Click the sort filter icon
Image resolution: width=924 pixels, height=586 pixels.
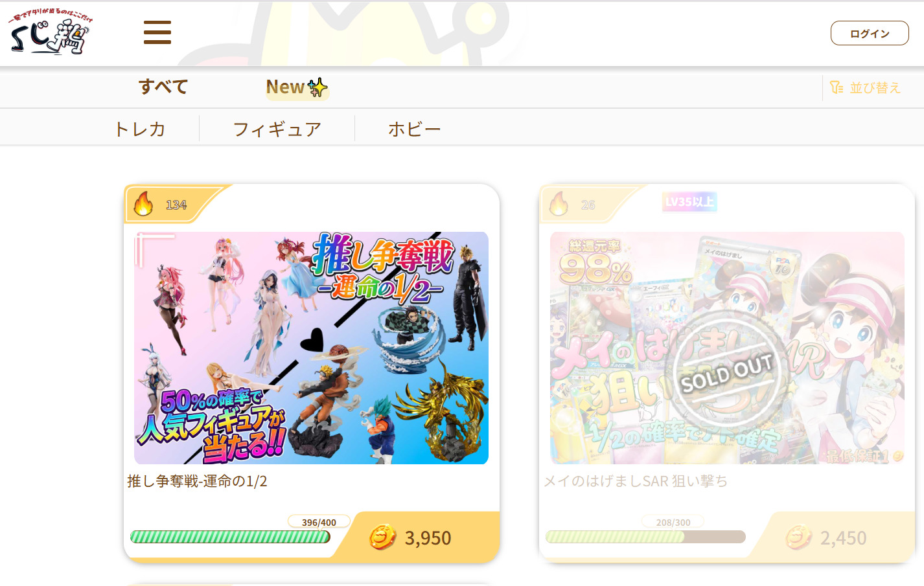click(x=837, y=87)
